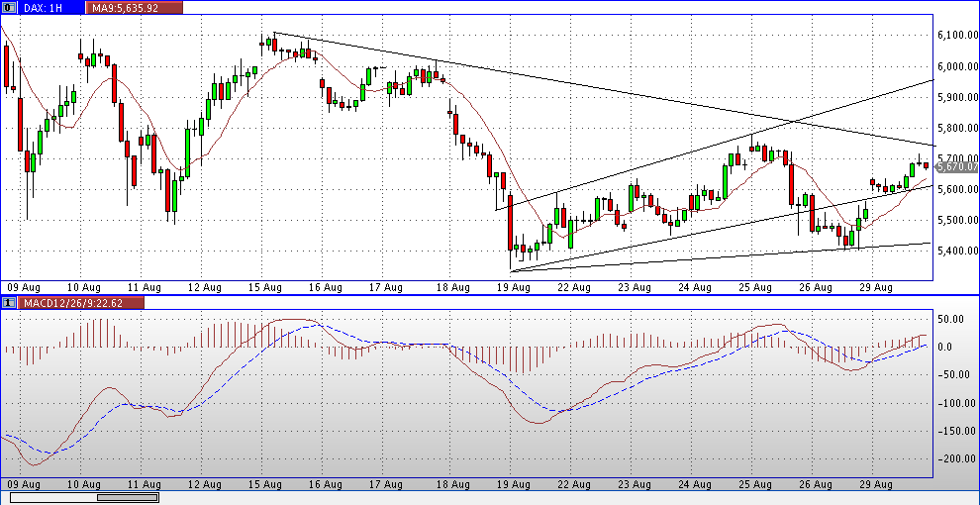
Task: Click 26 Aug on the MACD panel date axis
Action: click(x=817, y=484)
